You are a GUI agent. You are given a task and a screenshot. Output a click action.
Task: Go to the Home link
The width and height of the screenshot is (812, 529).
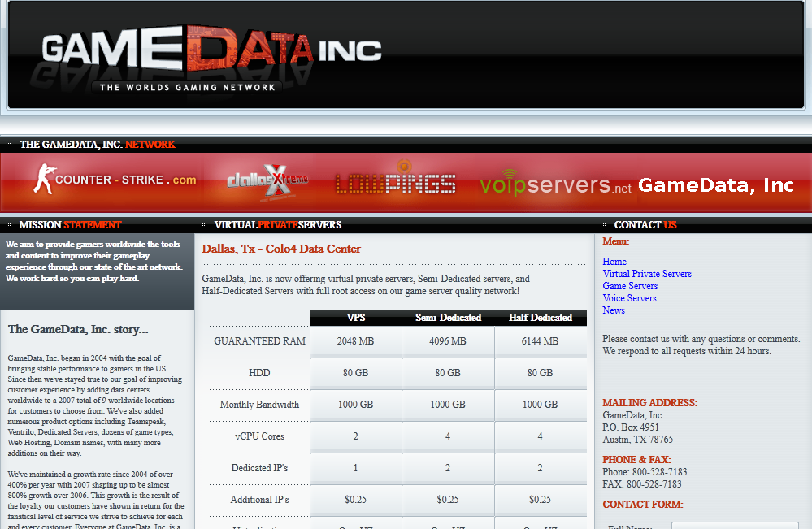[x=614, y=262]
